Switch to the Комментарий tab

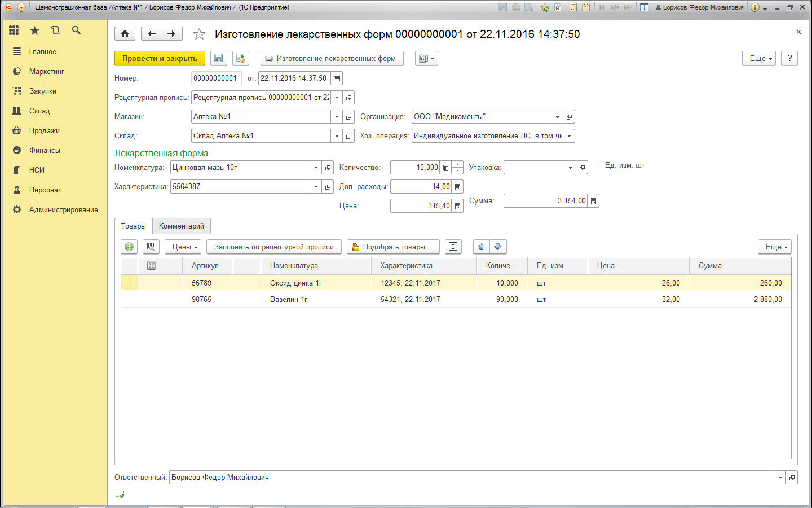click(x=182, y=226)
